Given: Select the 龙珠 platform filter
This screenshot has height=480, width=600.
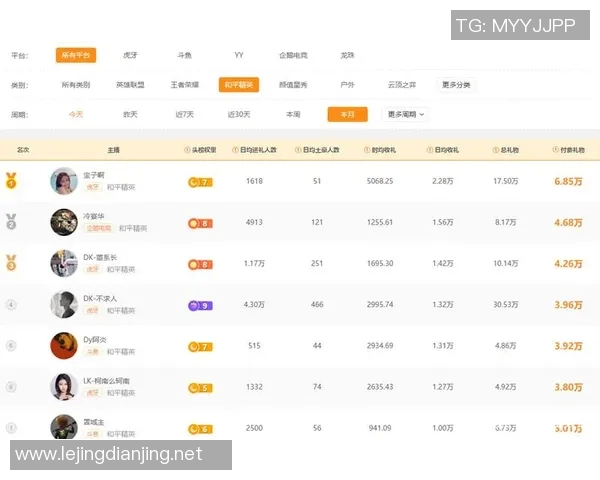Looking at the screenshot, I should [347, 55].
